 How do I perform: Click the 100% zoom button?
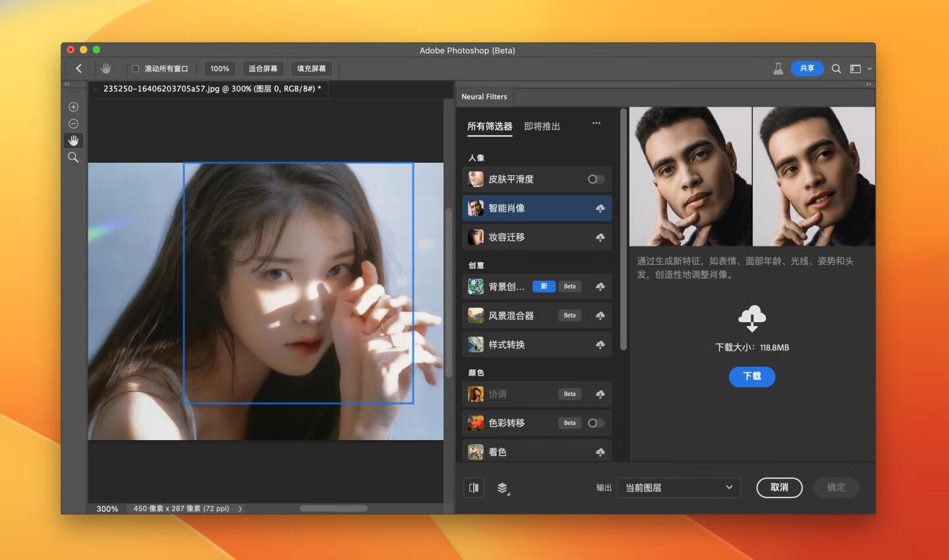tap(219, 69)
